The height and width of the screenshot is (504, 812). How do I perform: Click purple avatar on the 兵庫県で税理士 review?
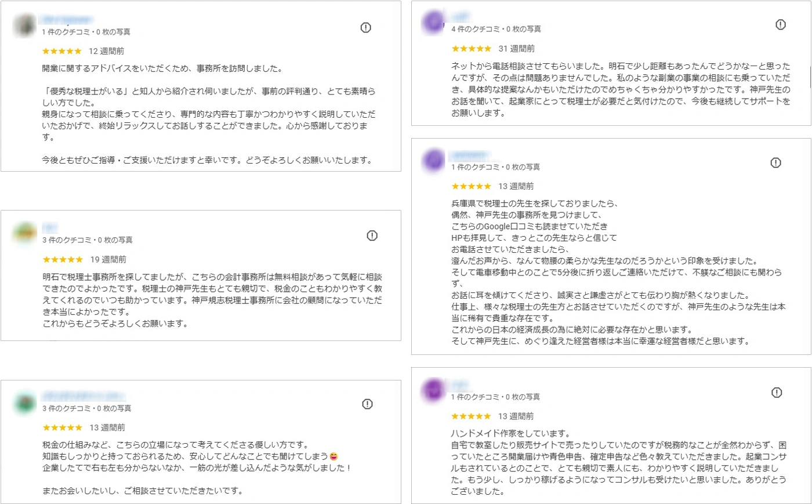click(x=433, y=161)
